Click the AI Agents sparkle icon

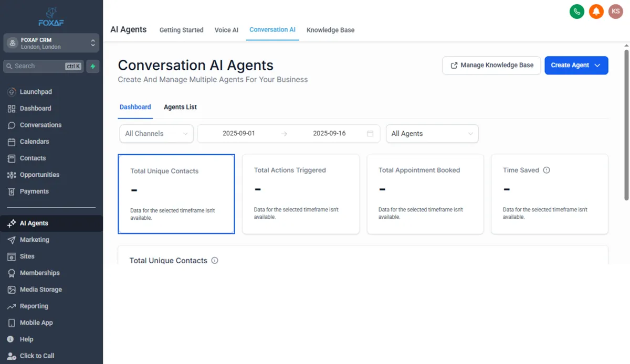12,223
